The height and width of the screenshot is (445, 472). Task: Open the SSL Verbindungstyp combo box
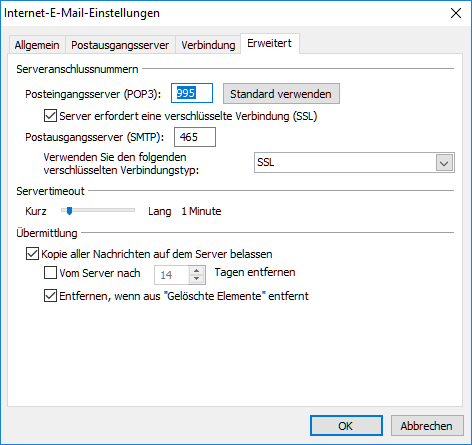(x=354, y=163)
